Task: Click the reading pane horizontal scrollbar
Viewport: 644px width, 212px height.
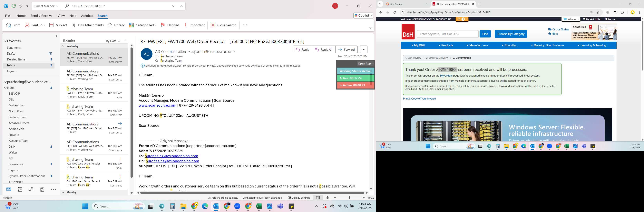Action: pyautogui.click(x=252, y=193)
